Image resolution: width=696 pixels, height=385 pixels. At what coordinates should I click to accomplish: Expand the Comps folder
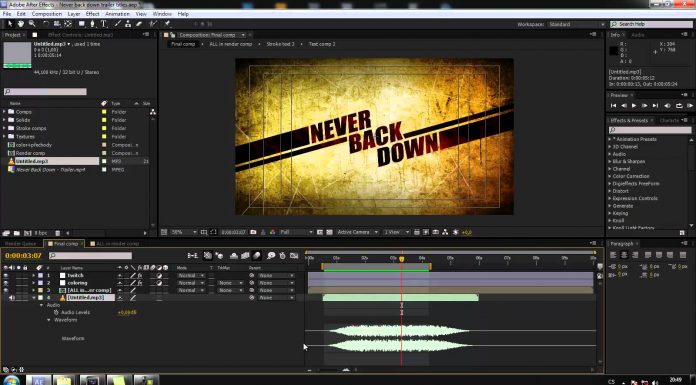4,111
